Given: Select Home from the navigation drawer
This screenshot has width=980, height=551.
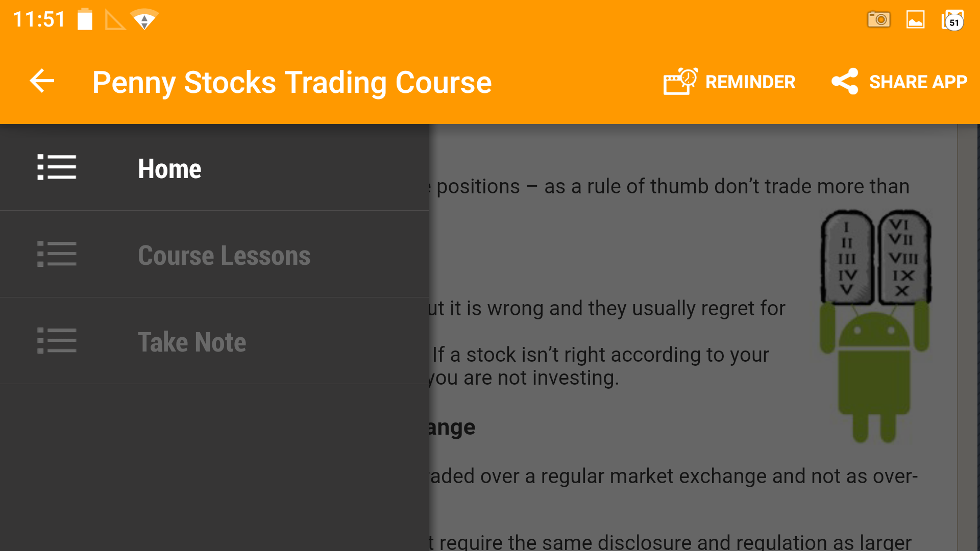Looking at the screenshot, I should coord(169,168).
